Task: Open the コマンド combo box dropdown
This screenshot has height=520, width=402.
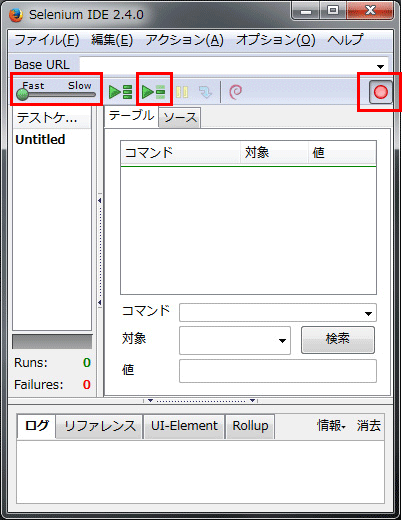Action: (368, 313)
